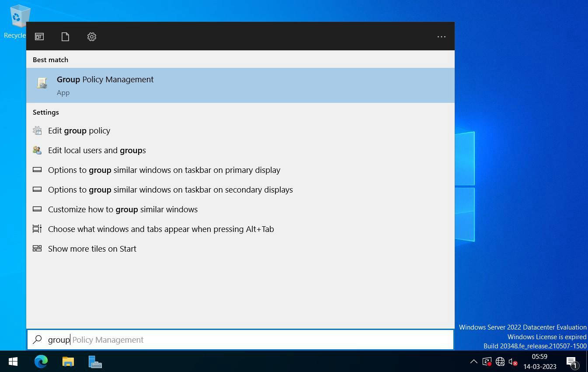Open the Edit group policy setting
Screen dimensions: 588x372
click(240, 130)
